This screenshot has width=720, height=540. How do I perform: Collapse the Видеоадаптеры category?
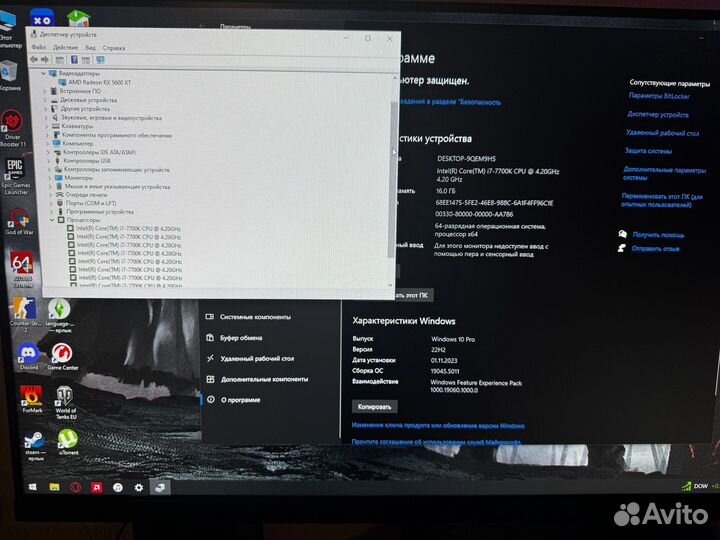(43, 73)
